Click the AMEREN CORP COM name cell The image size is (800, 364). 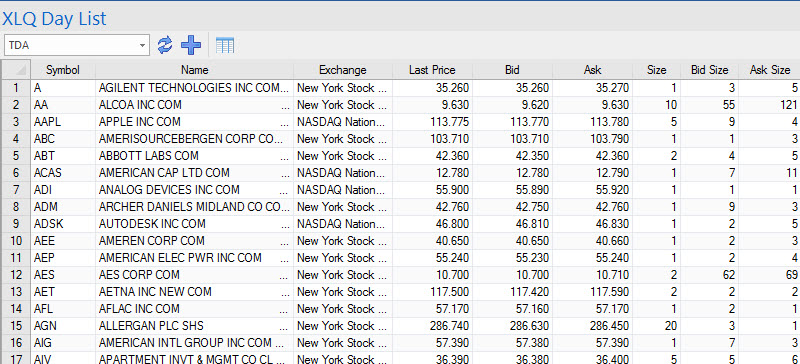pos(194,240)
